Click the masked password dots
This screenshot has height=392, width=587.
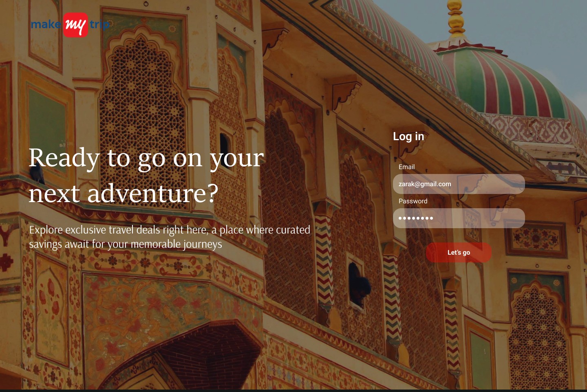click(415, 218)
